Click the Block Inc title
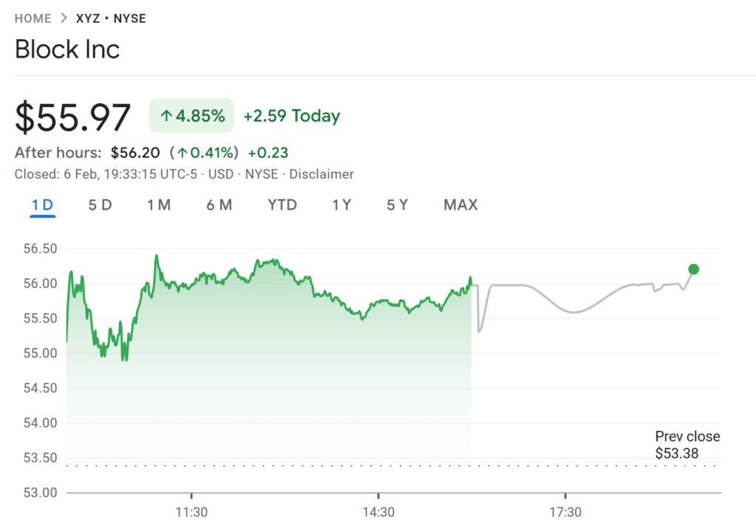The image size is (756, 532). tap(67, 49)
